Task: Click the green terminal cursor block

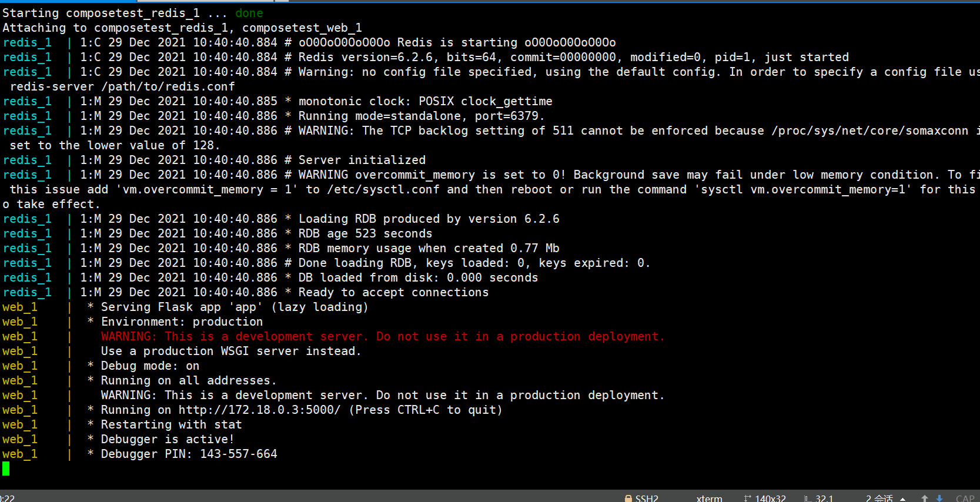Action: [x=6, y=468]
